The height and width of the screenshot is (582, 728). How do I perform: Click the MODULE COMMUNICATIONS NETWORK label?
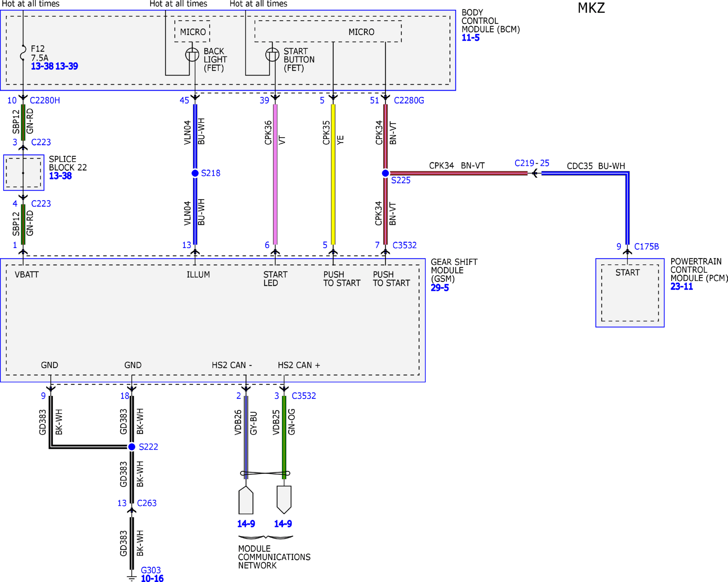point(274,557)
